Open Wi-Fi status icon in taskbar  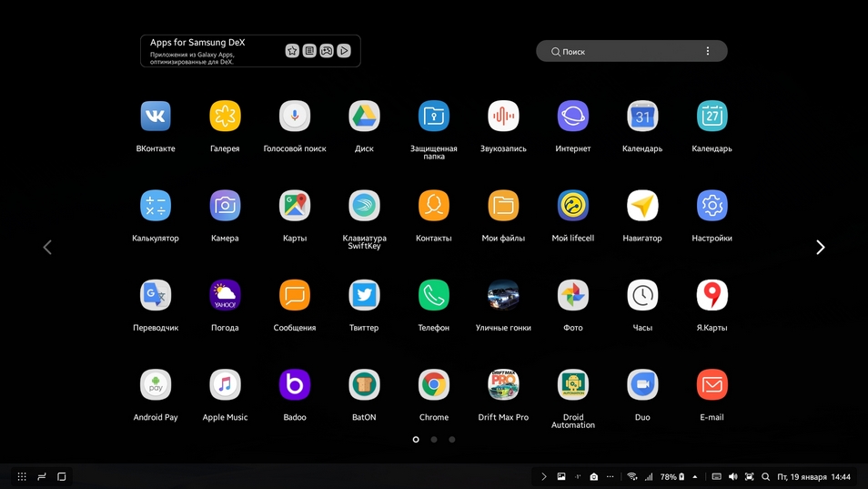click(631, 476)
